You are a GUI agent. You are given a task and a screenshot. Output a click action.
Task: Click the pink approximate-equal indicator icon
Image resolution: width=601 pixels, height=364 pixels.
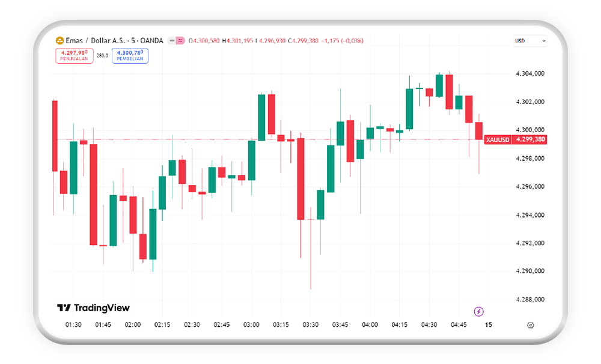[180, 41]
